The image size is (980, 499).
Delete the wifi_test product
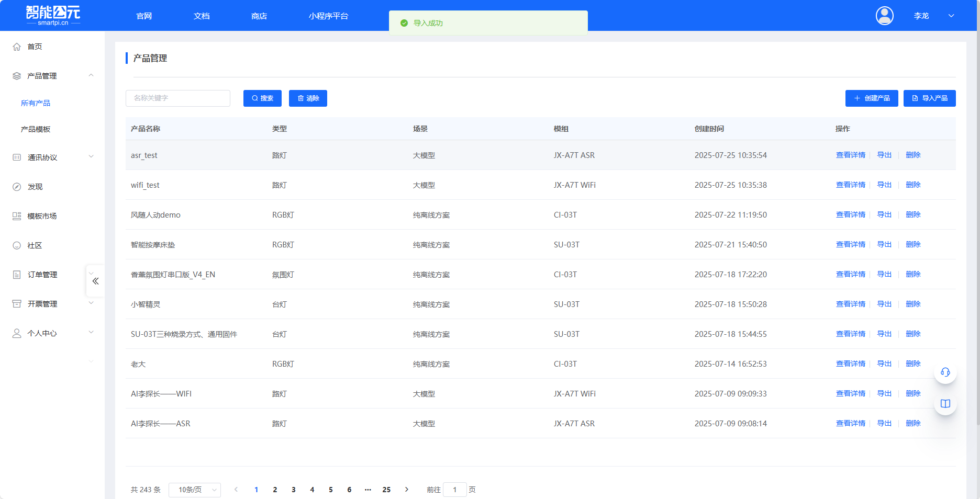913,185
